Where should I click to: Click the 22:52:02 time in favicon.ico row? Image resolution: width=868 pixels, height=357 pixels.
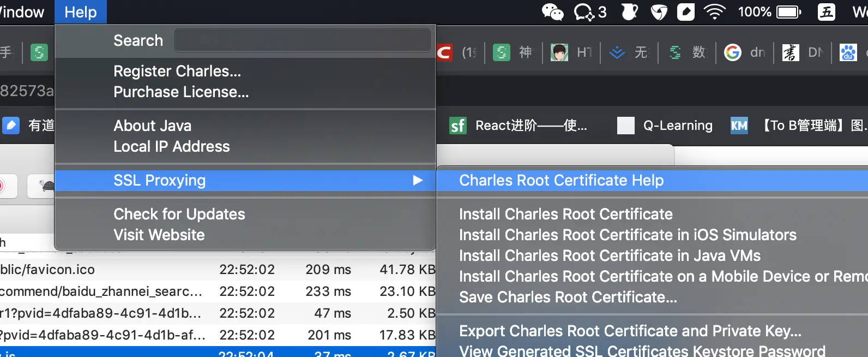247,270
